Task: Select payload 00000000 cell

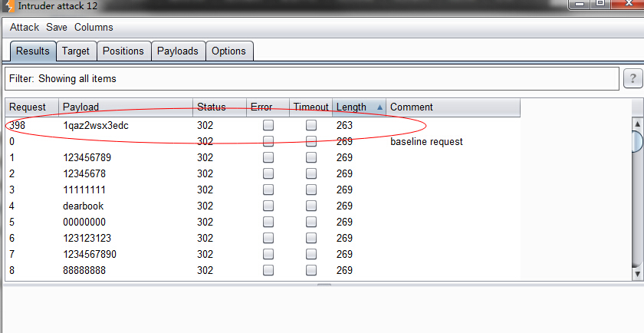Action: click(x=84, y=222)
